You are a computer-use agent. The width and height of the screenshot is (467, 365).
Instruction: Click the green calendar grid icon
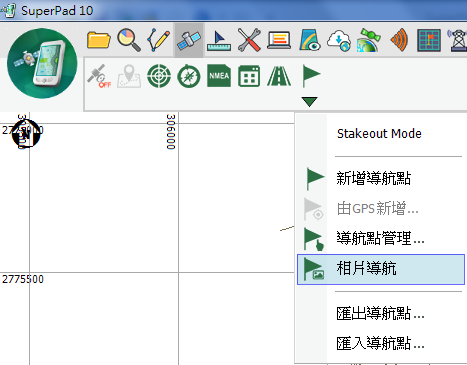click(249, 76)
